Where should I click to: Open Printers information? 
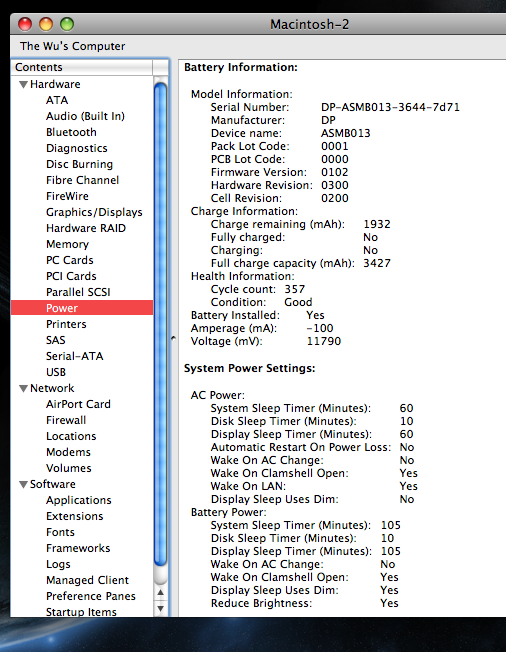tap(66, 324)
